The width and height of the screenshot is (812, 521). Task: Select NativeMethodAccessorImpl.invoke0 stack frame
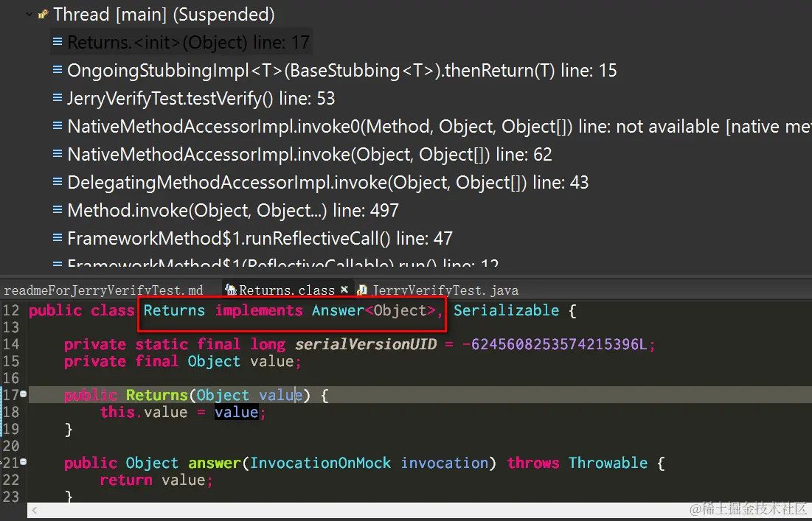440,126
